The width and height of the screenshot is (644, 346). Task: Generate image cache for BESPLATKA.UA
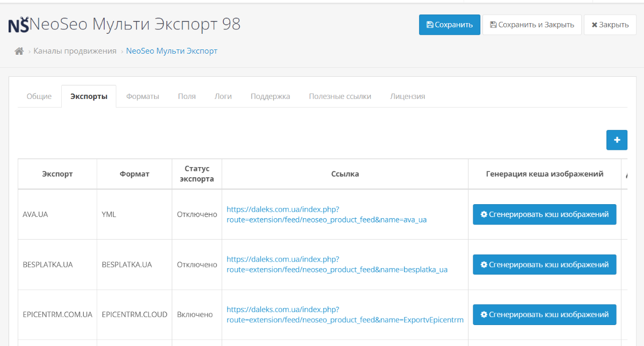click(544, 264)
